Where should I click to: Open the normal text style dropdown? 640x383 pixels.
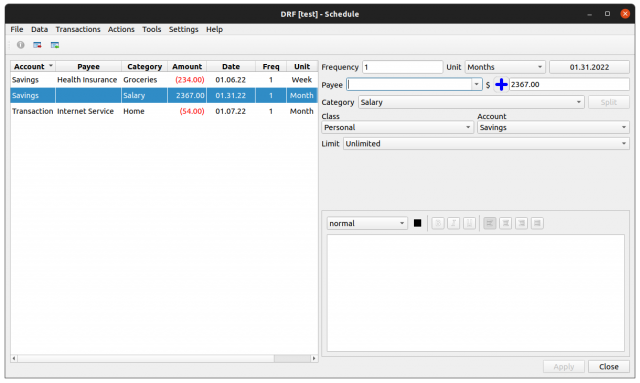pos(367,223)
